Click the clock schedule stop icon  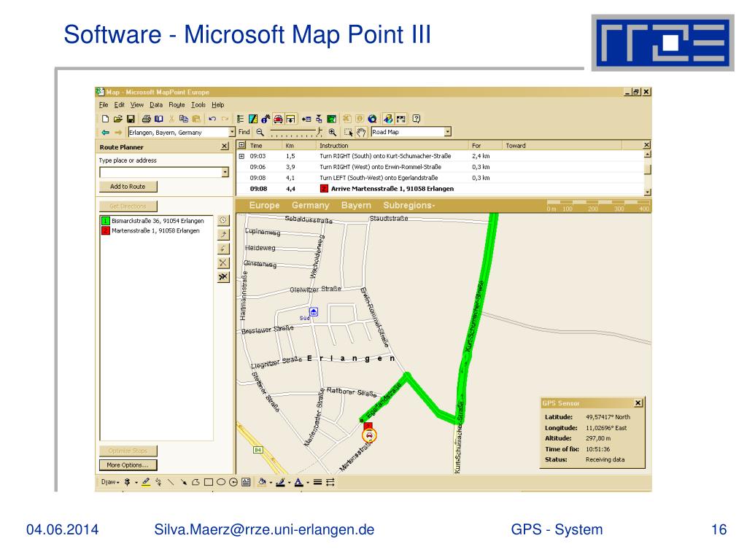pos(223,220)
